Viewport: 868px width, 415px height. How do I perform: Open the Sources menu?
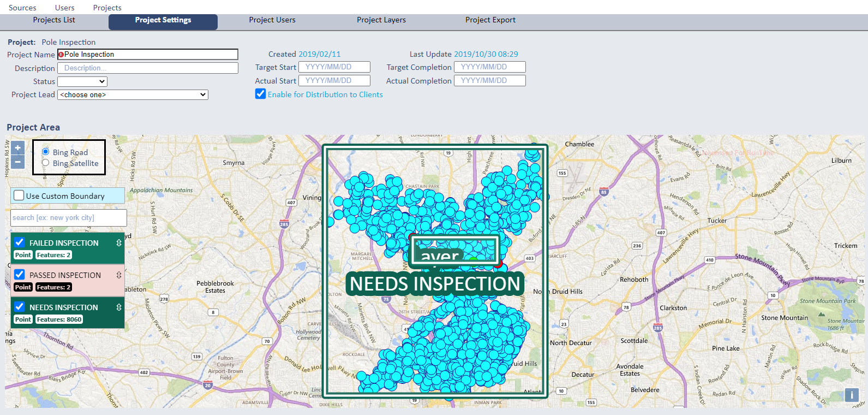[x=22, y=8]
